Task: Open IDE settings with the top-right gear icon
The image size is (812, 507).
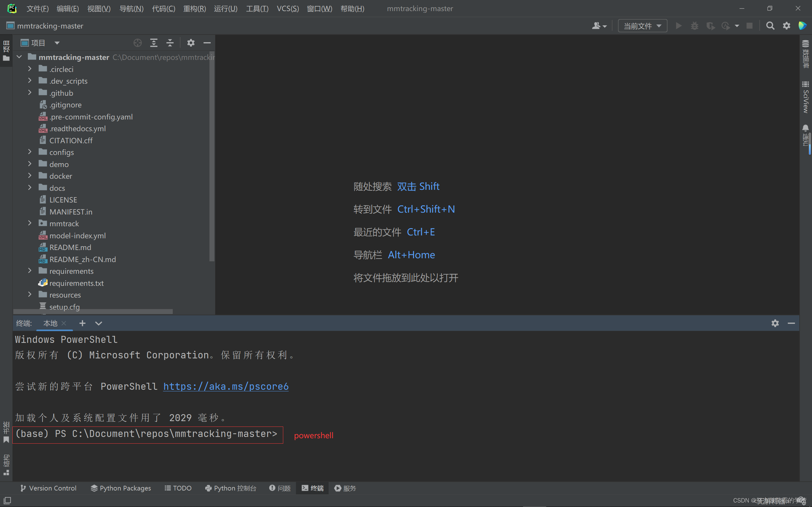Action: [x=787, y=25]
